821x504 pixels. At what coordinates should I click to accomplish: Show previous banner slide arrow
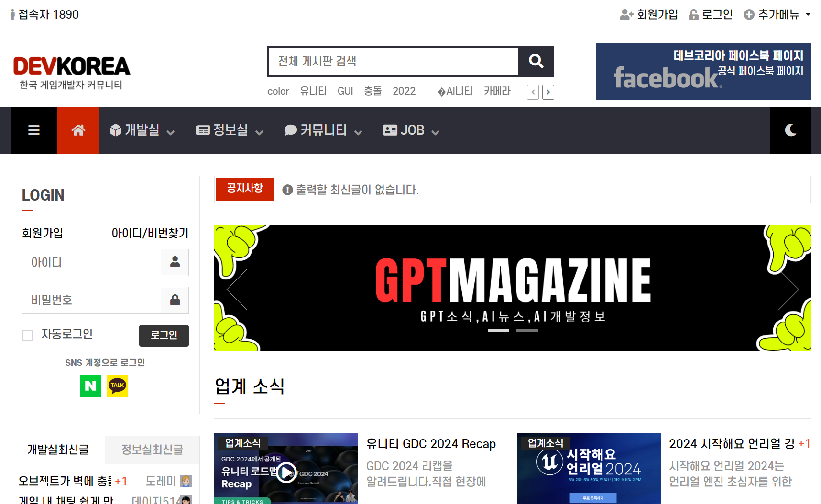237,290
